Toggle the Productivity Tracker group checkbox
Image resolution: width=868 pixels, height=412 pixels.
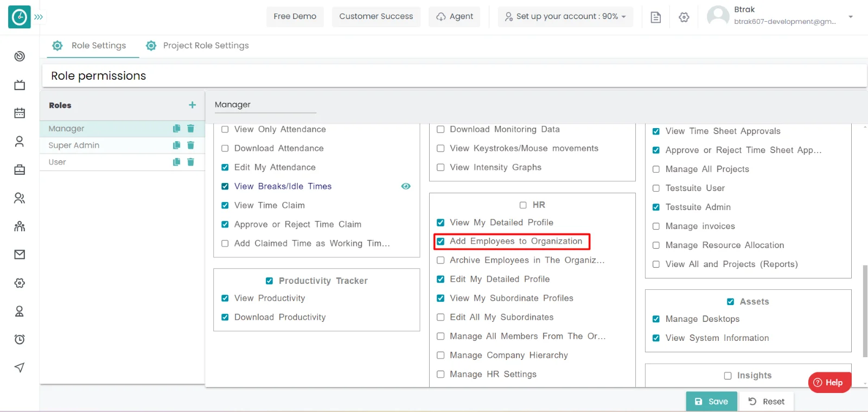(269, 281)
